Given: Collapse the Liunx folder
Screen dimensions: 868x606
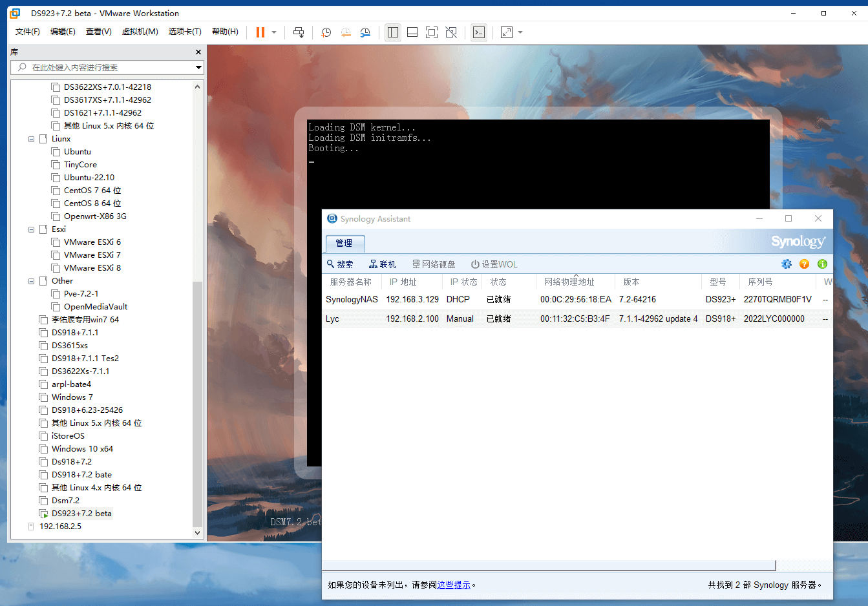Looking at the screenshot, I should pos(31,139).
